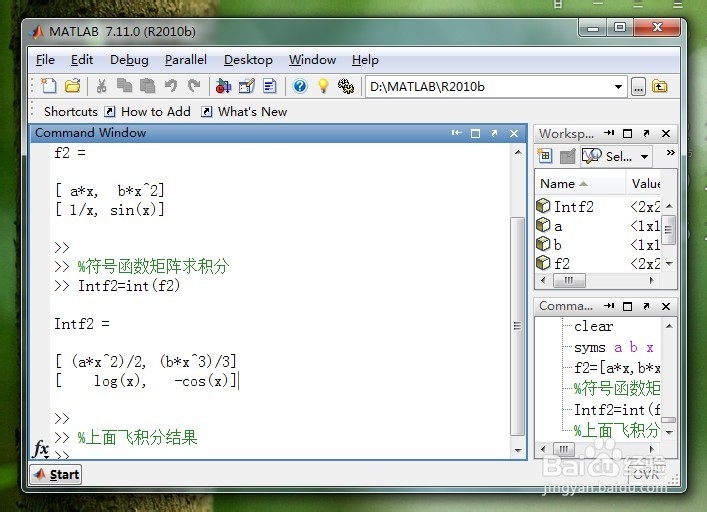707x512 pixels.
Task: Click the Value column header
Action: point(645,183)
